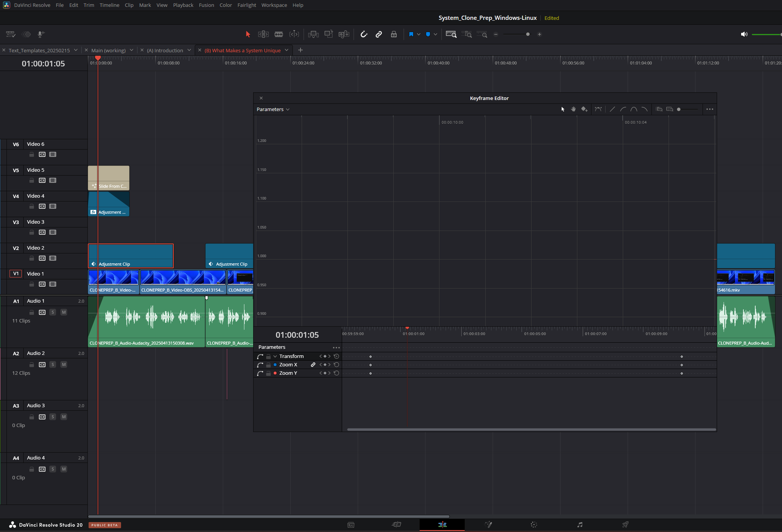Toggle Linked Selection chain icon in the toolbar
The image size is (782, 532).
(x=379, y=34)
